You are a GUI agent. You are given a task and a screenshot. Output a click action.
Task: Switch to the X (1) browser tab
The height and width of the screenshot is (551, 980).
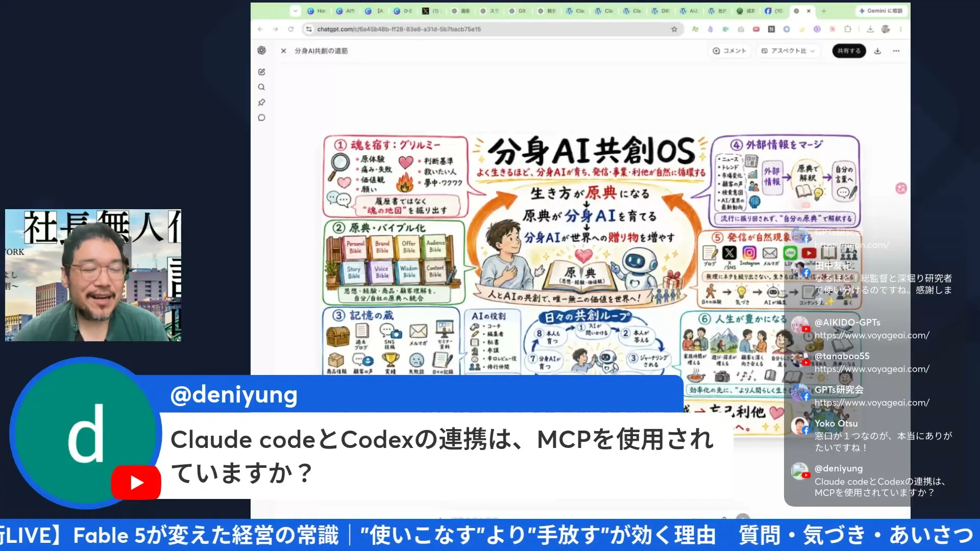point(431,11)
